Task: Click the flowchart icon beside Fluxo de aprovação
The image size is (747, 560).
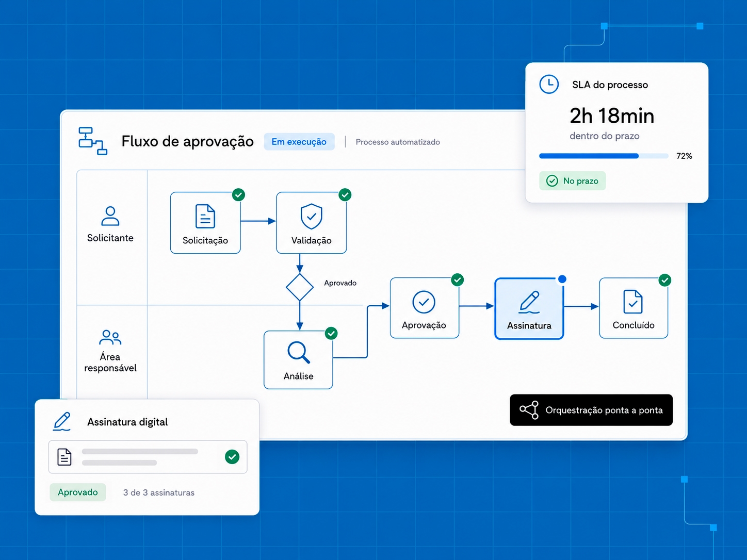Action: 93,141
